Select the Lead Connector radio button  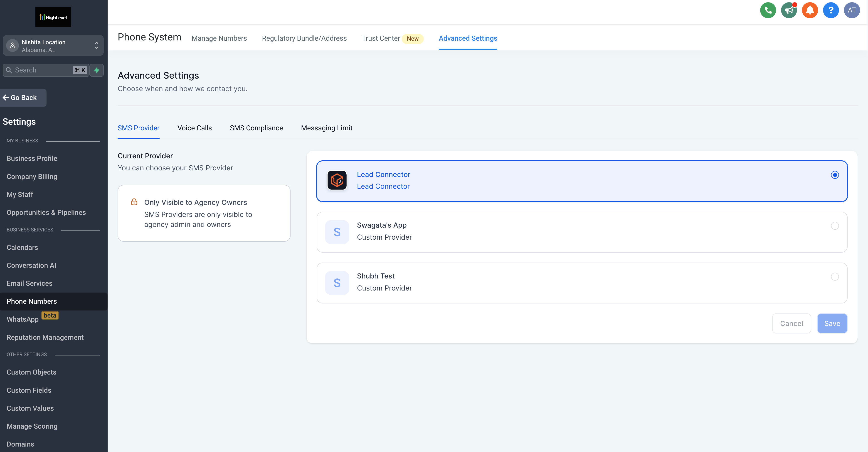click(835, 175)
